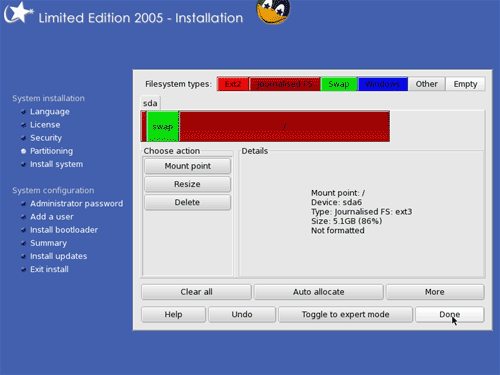Select the small red partition at the disk start

(x=144, y=127)
